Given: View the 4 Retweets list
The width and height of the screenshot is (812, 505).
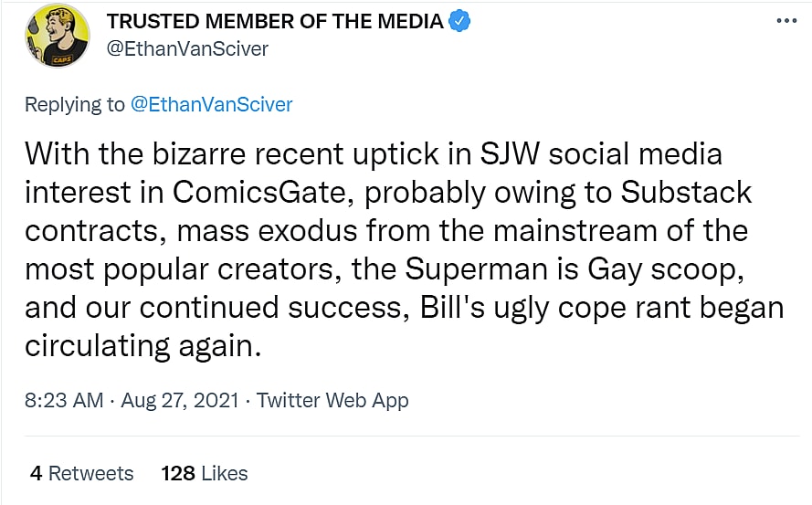Looking at the screenshot, I should coord(81,473).
